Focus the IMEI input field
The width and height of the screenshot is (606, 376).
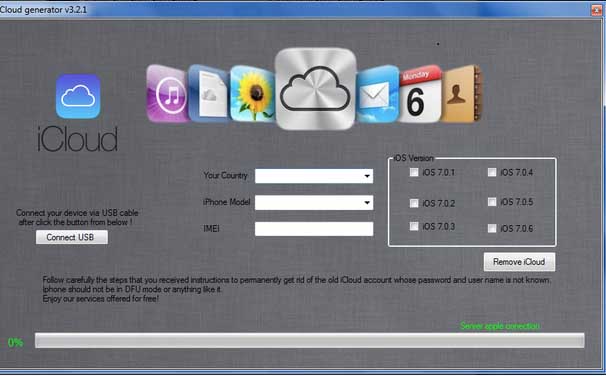point(314,229)
